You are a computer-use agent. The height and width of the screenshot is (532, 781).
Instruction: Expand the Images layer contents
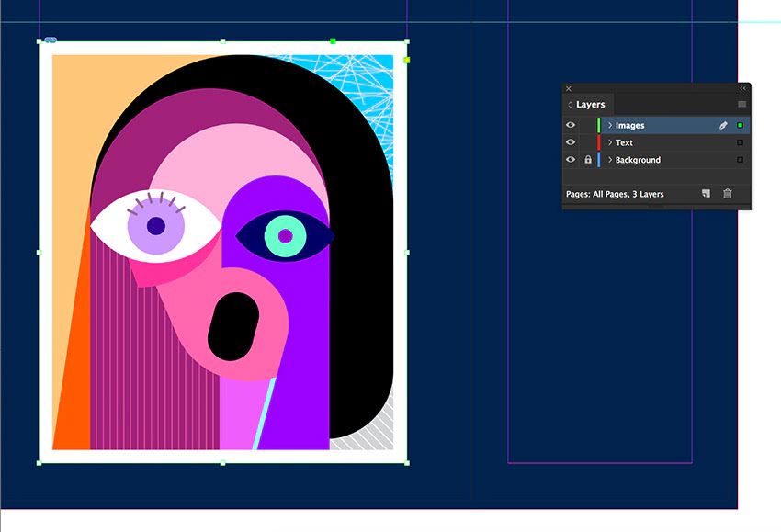point(609,126)
